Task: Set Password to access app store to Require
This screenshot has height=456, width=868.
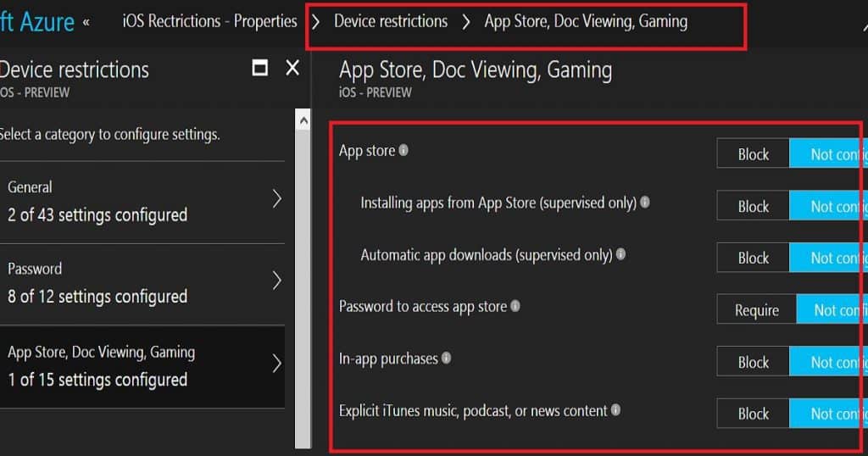Action: coord(756,310)
